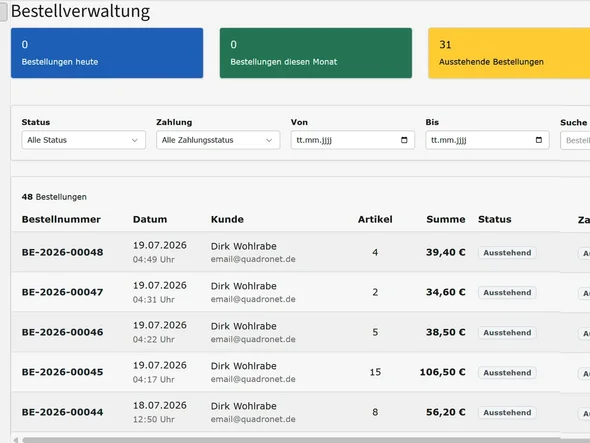Open the Alle Status dropdown

[x=84, y=140]
